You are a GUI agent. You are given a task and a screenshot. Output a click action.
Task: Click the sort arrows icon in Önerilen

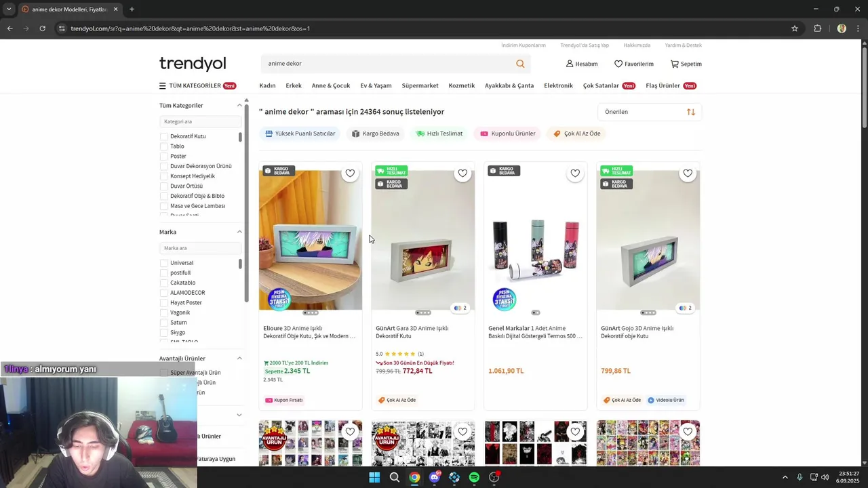click(691, 112)
